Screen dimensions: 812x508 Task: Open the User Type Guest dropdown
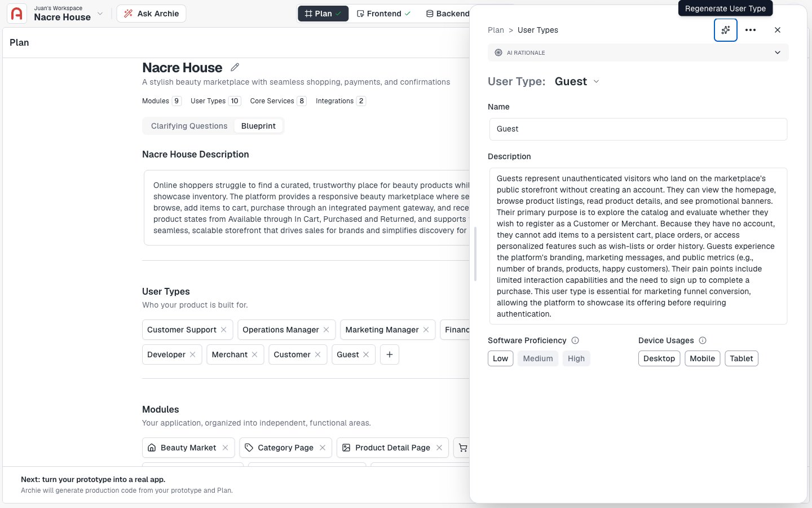coord(577,81)
